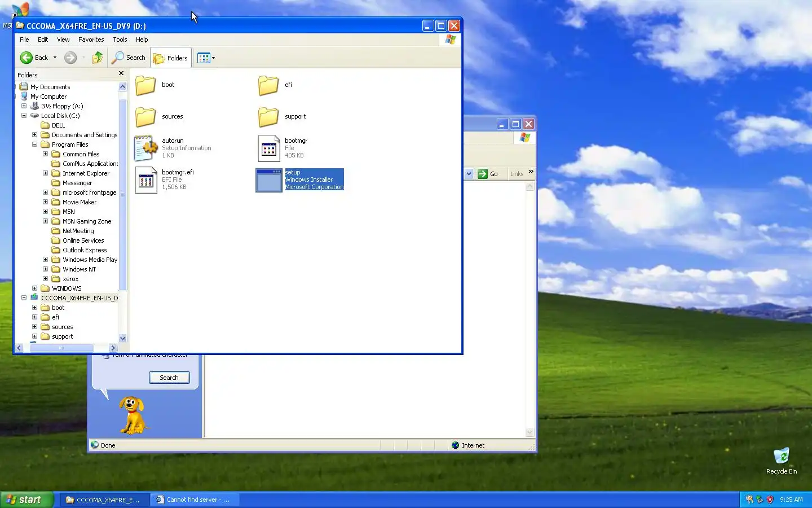Open the Favorites menu
The height and width of the screenshot is (508, 812).
point(91,40)
